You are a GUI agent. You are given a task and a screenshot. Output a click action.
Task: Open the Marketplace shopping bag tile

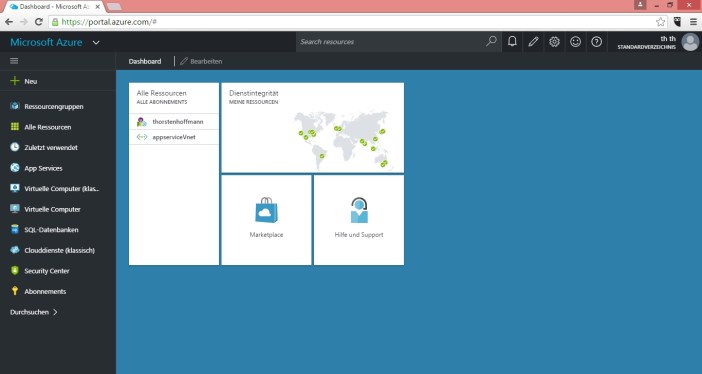[266, 220]
